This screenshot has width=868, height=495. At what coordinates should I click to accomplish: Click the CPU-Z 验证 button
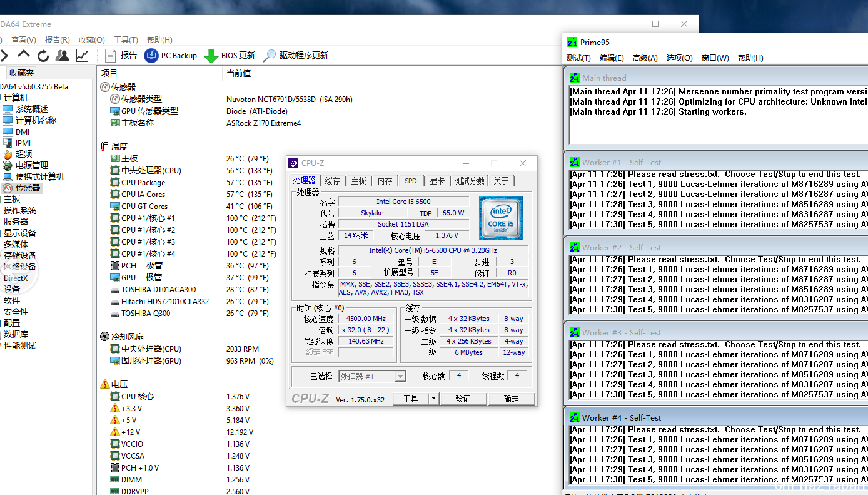(463, 399)
